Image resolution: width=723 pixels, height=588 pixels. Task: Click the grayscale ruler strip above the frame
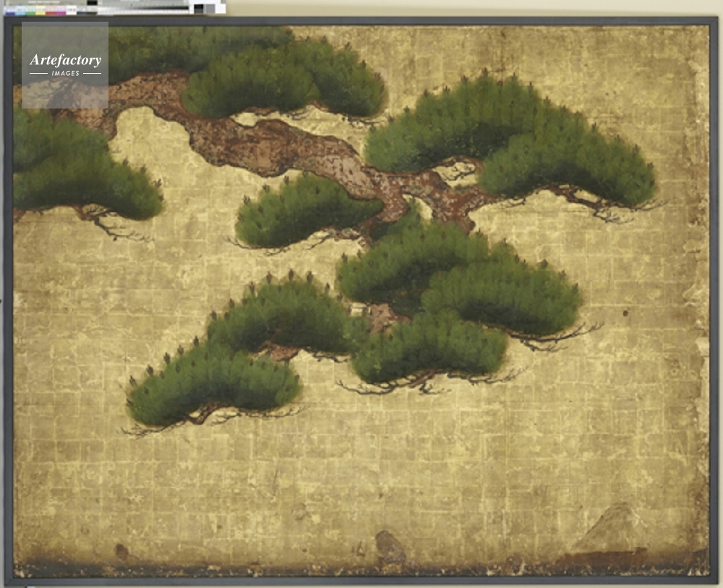tap(145, 10)
